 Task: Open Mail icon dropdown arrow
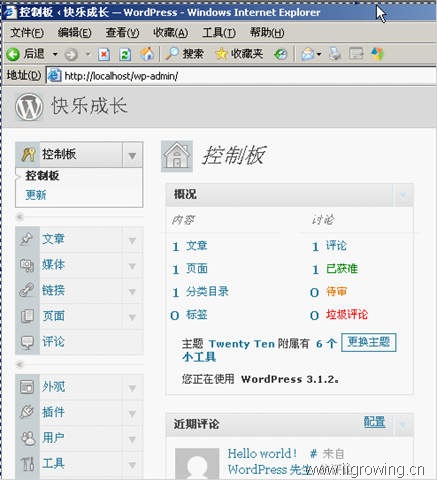click(x=319, y=54)
